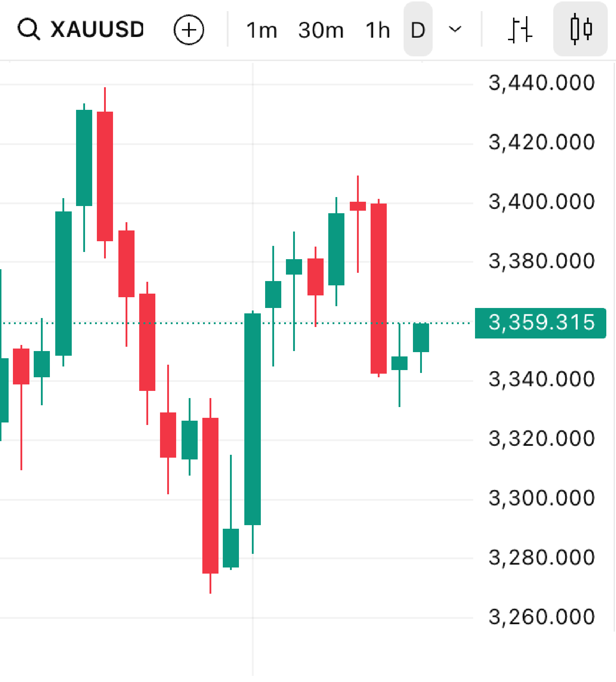Viewport: 616px width, 682px height.
Task: Click the 3,380.000 price axis label
Action: pos(541,261)
